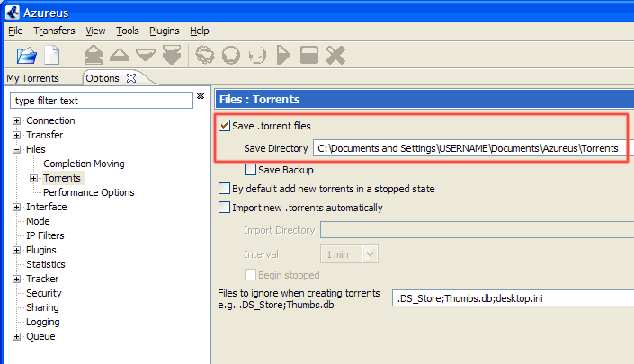Select Performance Options in the tree
Viewport: 634px width, 364px height.
[88, 192]
